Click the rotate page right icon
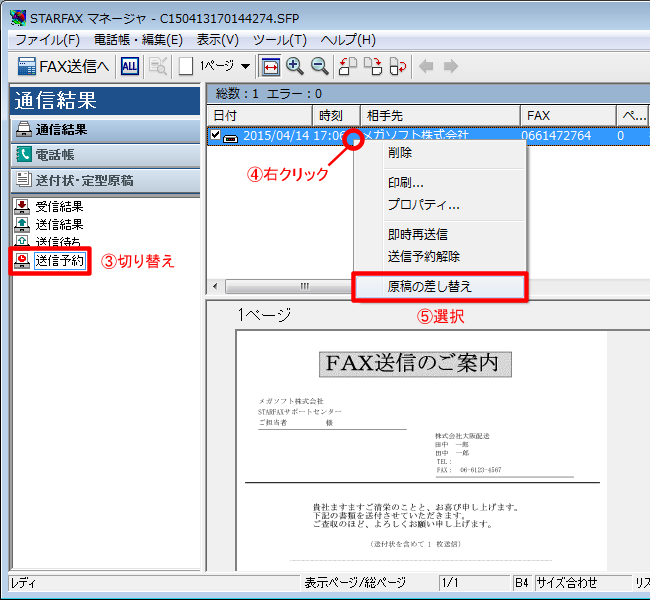Viewport: 650px width, 600px height. (373, 66)
